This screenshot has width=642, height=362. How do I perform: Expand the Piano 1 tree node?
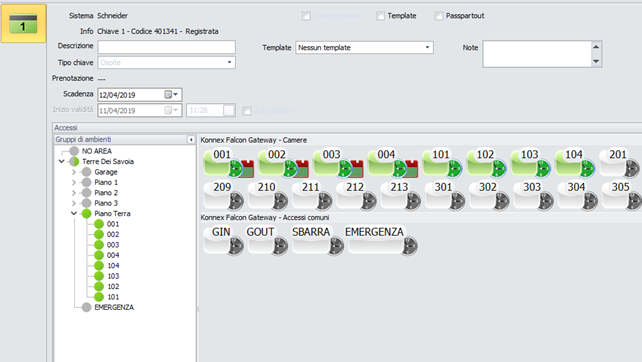point(74,182)
